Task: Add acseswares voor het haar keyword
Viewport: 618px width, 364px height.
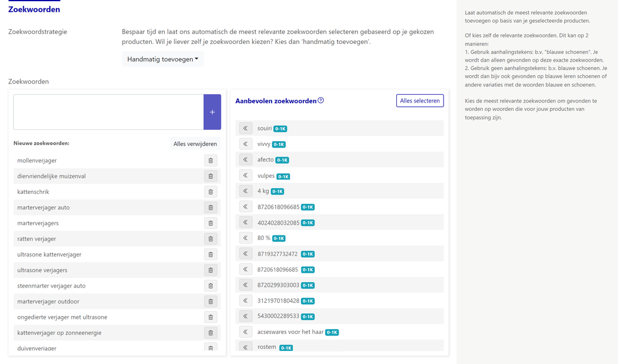Action: (x=246, y=332)
